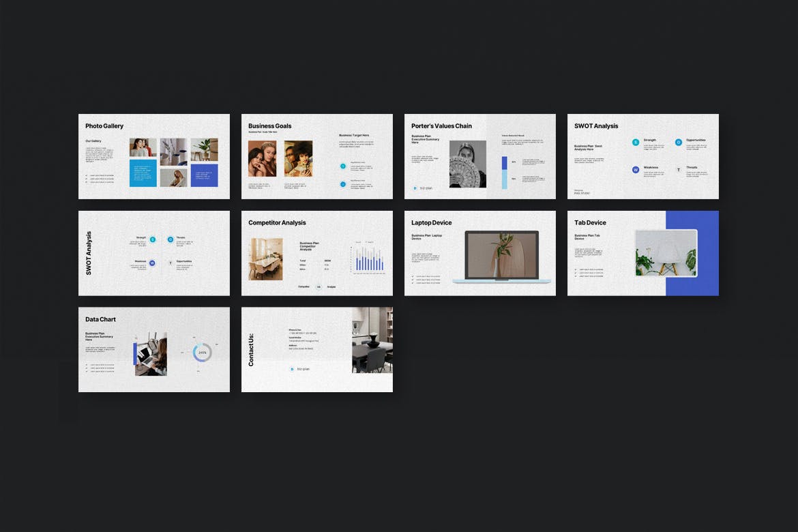Select the black-and-white fan photo on Porter's slide
Image resolution: width=798 pixels, height=532 pixels.
(x=467, y=164)
